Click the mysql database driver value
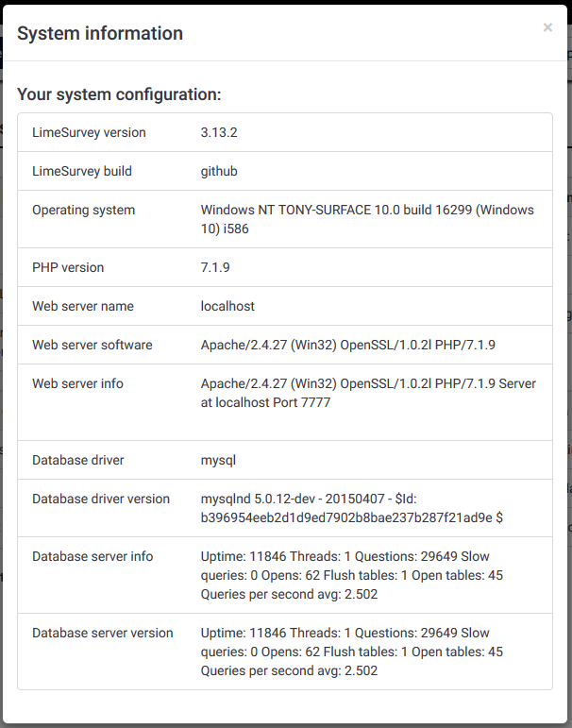 [x=218, y=461]
